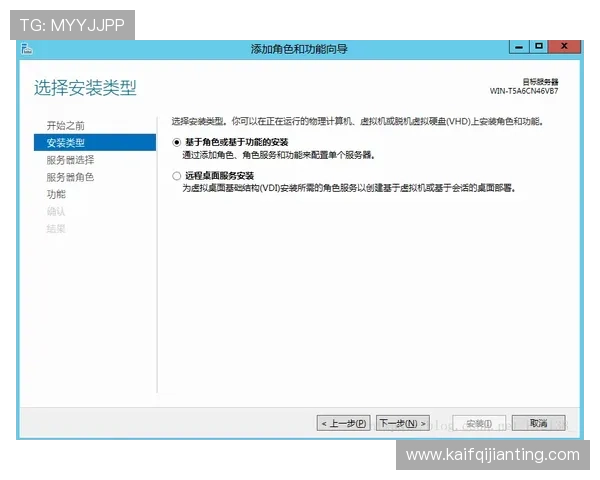Minimize the 添加角色和功能向导 window
The height and width of the screenshot is (480, 600).
pyautogui.click(x=519, y=47)
